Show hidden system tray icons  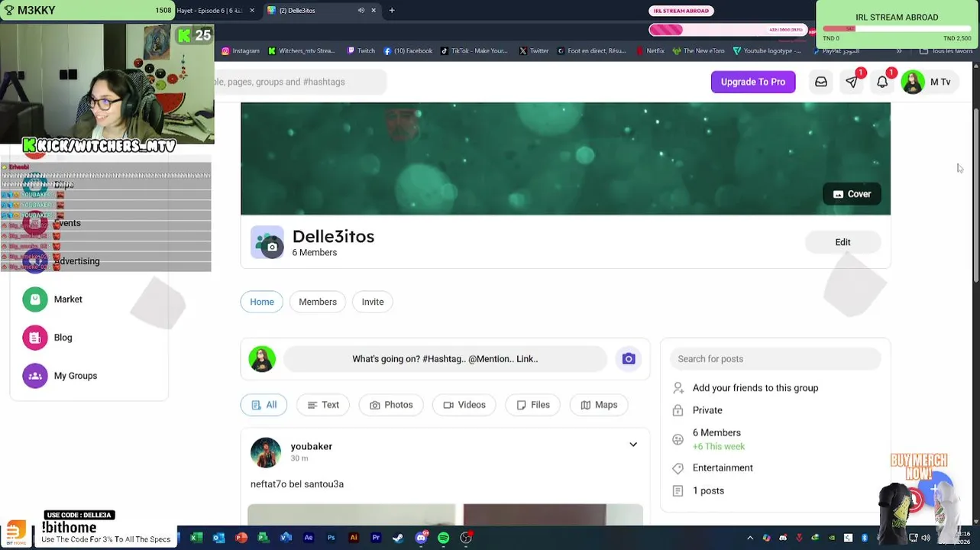click(x=750, y=538)
